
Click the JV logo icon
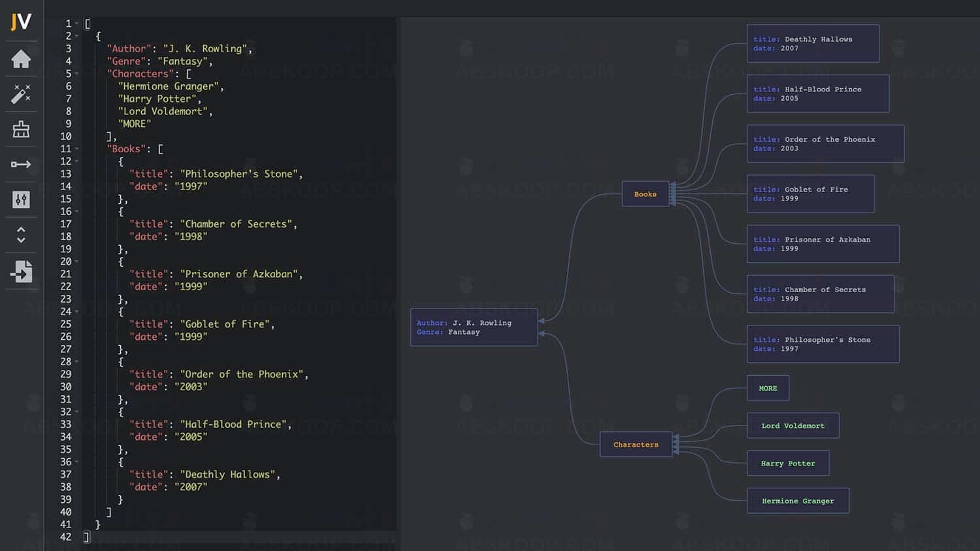click(21, 22)
